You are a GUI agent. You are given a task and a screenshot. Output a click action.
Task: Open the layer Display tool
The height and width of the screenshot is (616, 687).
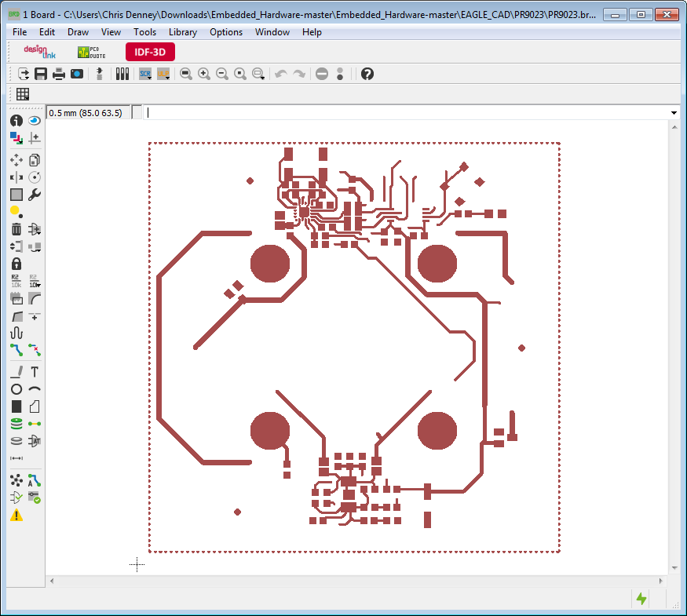pos(16,138)
